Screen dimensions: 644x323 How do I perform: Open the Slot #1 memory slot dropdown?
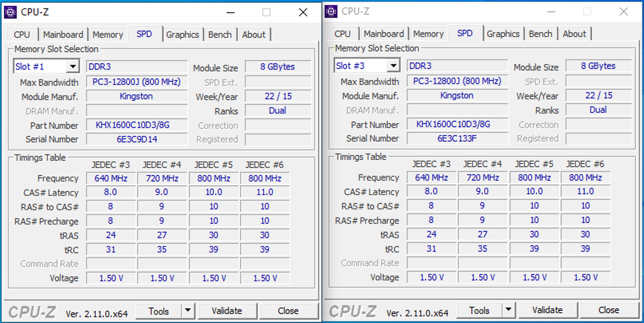pyautogui.click(x=73, y=67)
